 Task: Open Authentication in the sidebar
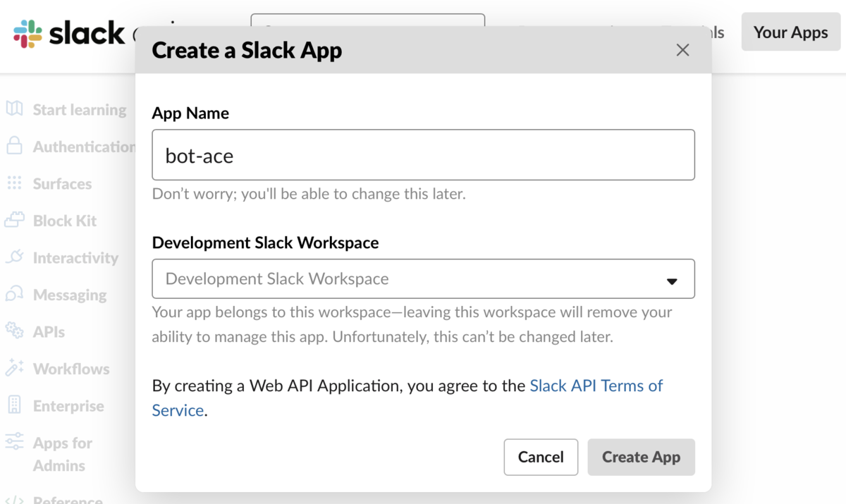click(x=84, y=147)
